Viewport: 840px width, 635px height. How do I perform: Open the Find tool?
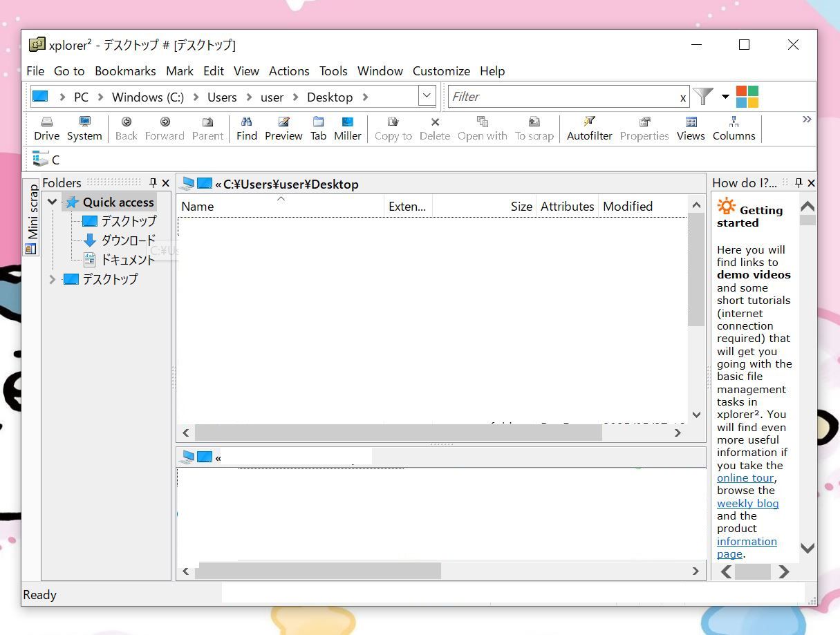pos(246,129)
